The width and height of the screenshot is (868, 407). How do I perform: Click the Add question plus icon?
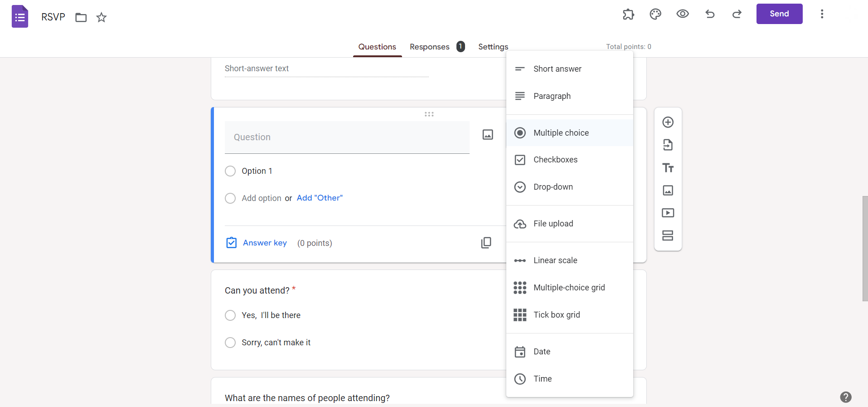668,122
